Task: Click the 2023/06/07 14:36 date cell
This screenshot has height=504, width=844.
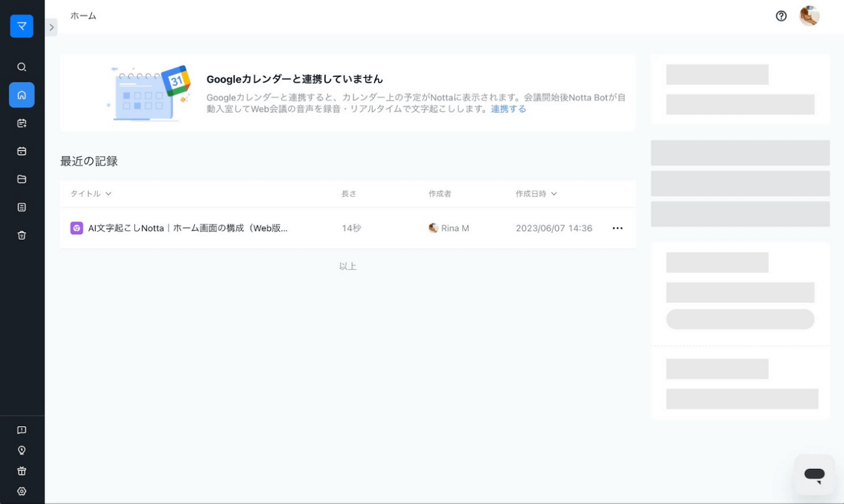Action: pyautogui.click(x=554, y=228)
